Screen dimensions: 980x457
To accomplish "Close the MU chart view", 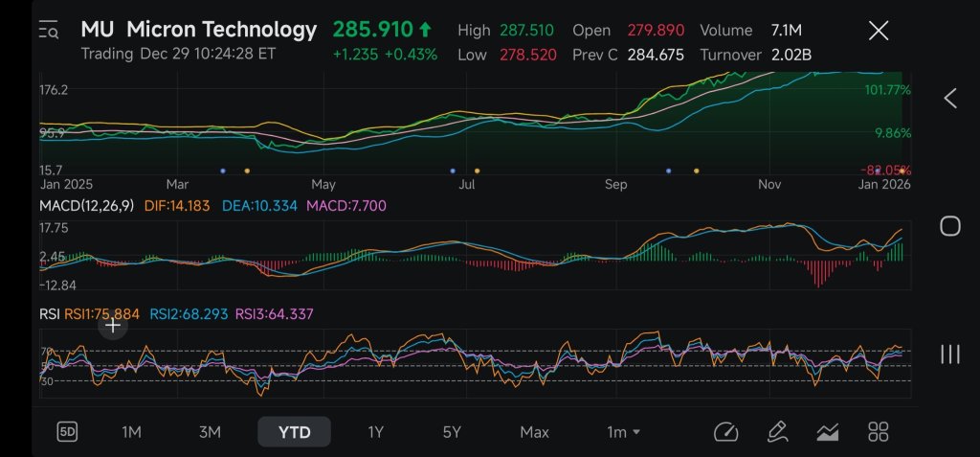I will point(879,30).
